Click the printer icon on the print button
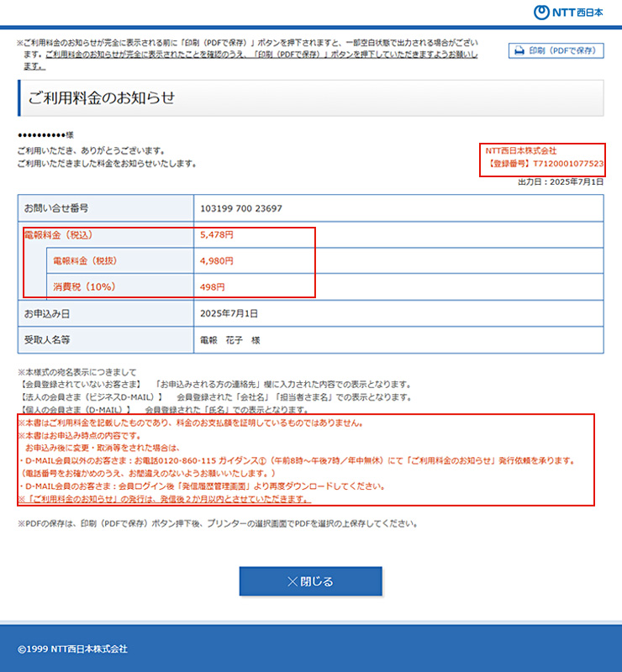Image resolution: width=622 pixels, height=672 pixels. [x=519, y=50]
